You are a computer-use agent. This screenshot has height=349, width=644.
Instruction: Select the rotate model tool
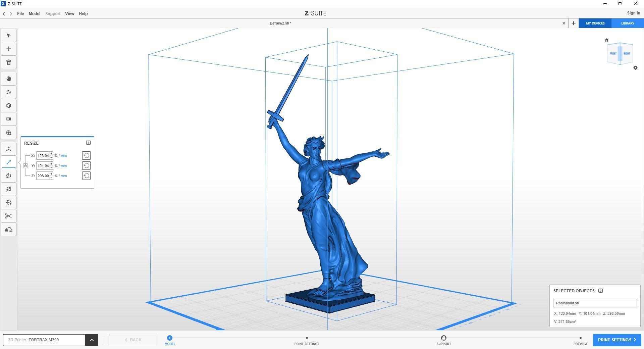coord(9,176)
